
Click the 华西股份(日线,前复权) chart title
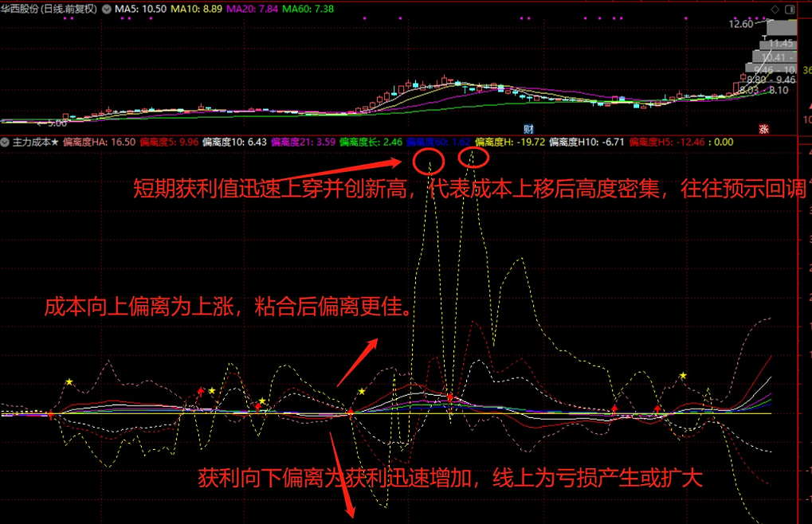pyautogui.click(x=49, y=10)
